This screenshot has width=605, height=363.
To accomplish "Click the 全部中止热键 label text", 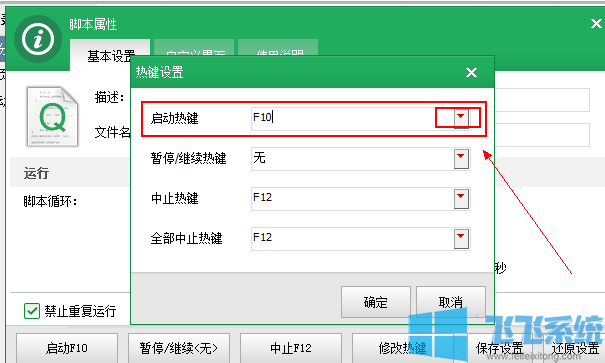I will [186, 238].
